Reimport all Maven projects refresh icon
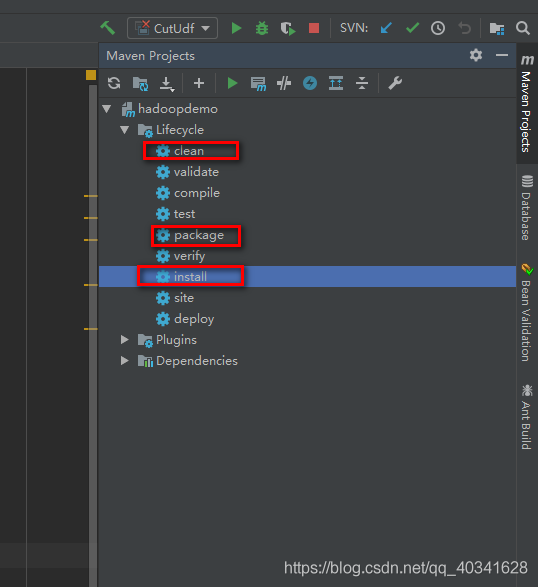 tap(114, 83)
